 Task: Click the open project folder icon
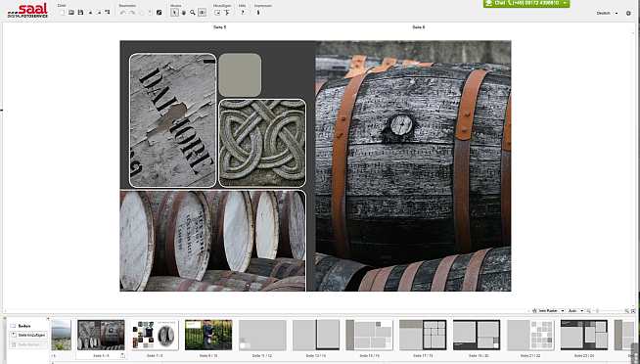point(71,13)
